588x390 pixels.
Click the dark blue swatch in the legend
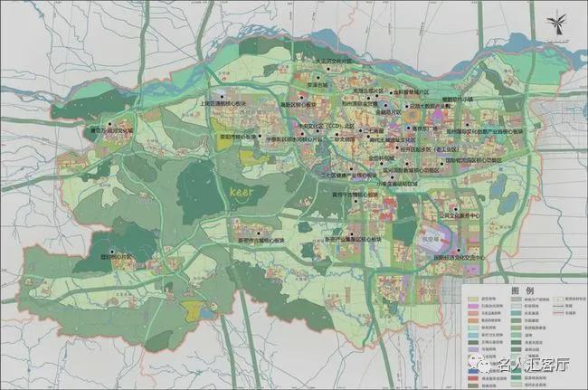473,371
